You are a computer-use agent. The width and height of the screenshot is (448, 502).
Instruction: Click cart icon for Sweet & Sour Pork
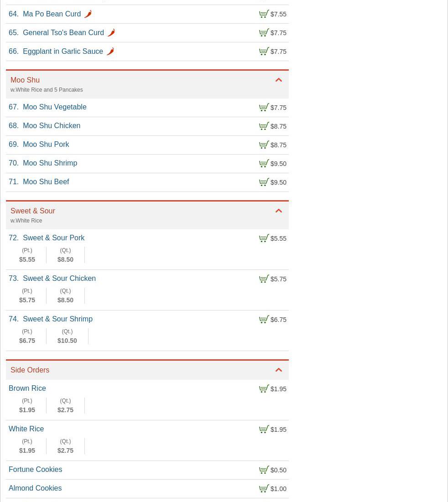[264, 238]
